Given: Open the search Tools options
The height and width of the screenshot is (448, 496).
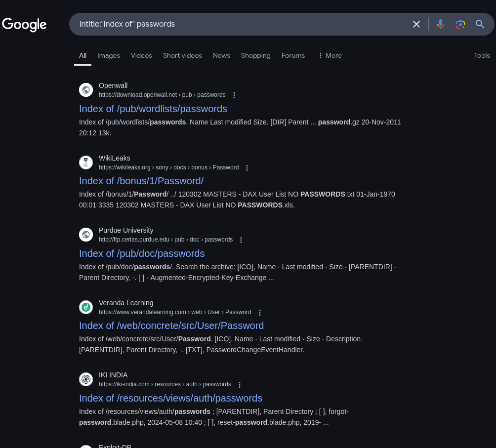Looking at the screenshot, I should coord(482,56).
